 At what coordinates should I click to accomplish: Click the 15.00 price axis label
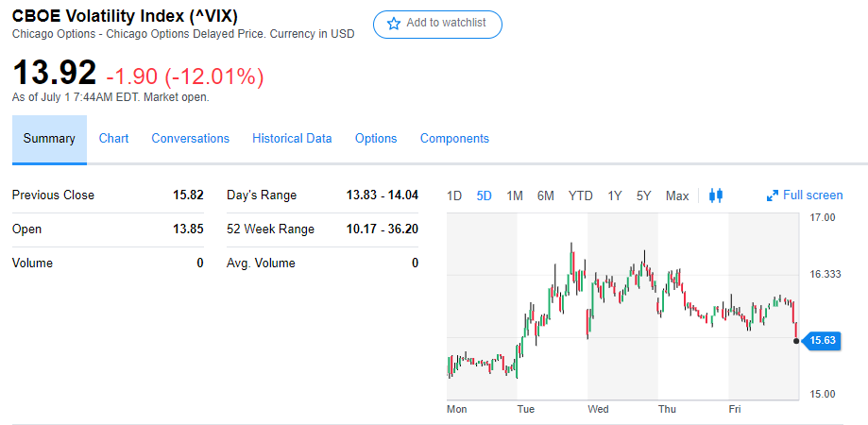pos(822,395)
